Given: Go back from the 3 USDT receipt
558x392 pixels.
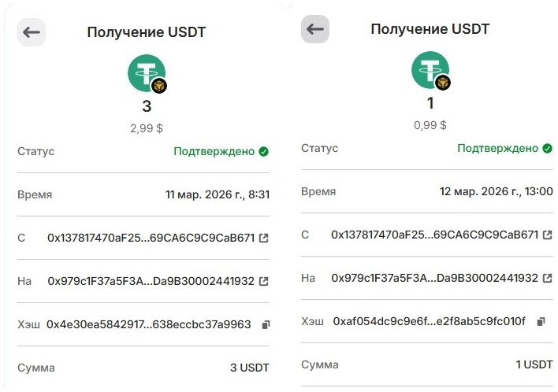Looking at the screenshot, I should [32, 32].
